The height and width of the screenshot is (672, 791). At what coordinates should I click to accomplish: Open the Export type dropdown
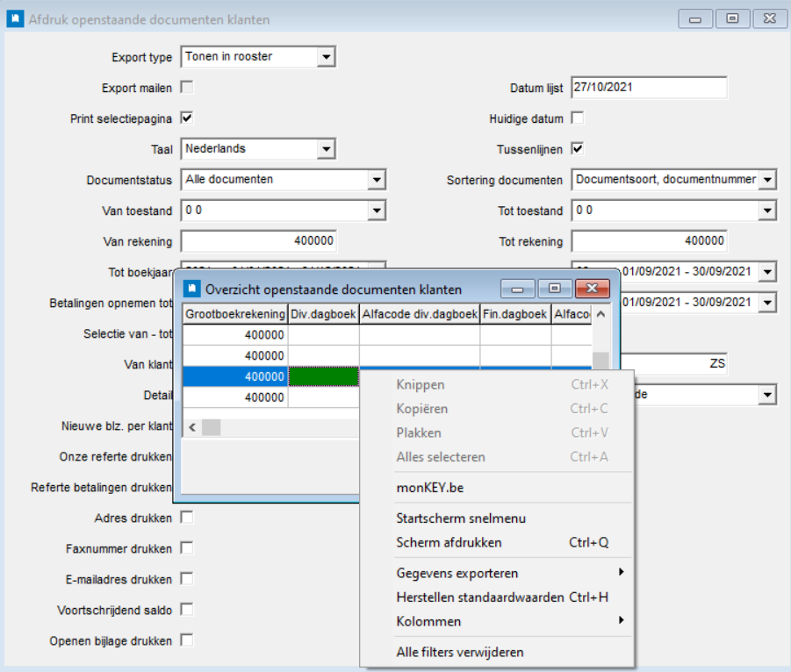point(327,57)
